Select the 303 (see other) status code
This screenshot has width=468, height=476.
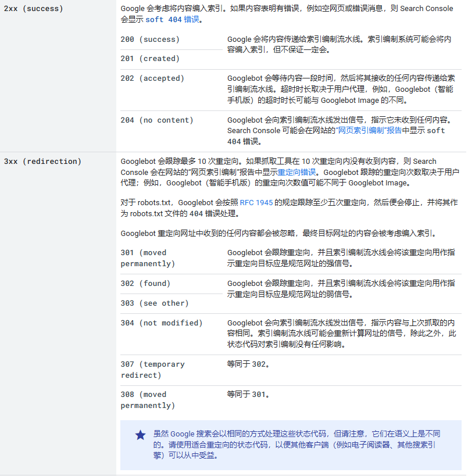click(155, 303)
